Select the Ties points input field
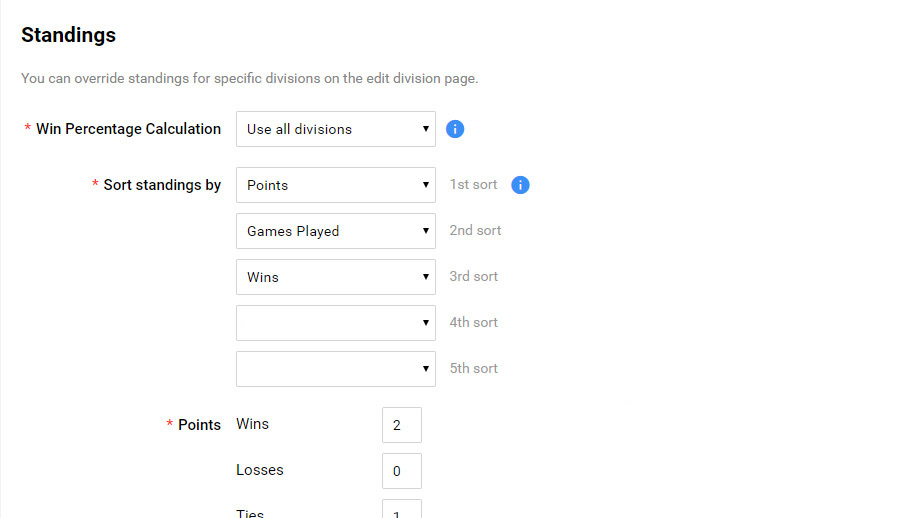This screenshot has width=921, height=518. point(401,509)
